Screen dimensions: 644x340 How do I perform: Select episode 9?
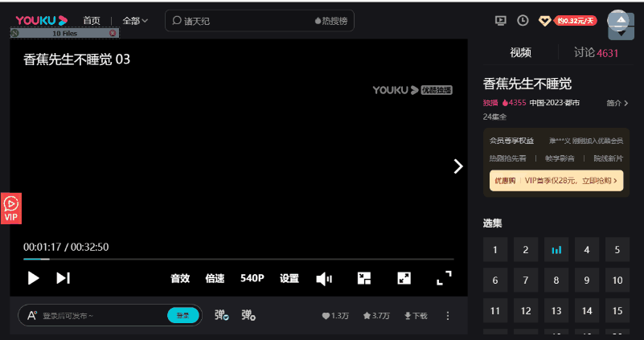point(586,280)
